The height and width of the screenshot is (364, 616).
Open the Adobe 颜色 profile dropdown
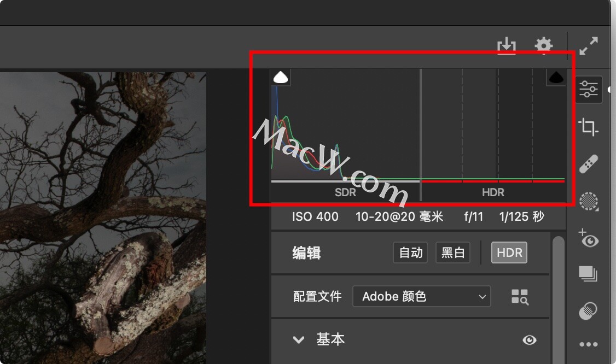(422, 296)
